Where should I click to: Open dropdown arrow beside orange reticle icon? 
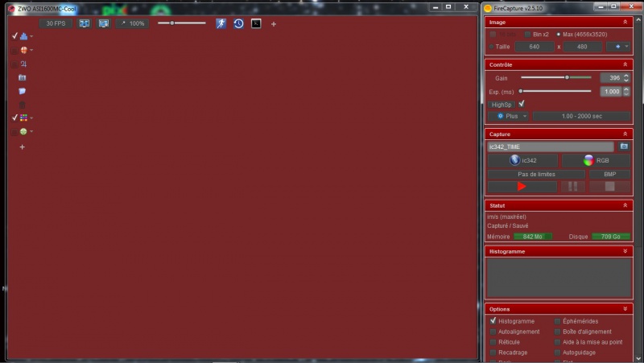(x=31, y=50)
